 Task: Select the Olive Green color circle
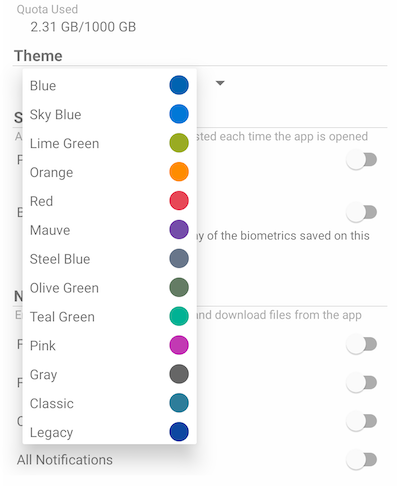point(179,287)
